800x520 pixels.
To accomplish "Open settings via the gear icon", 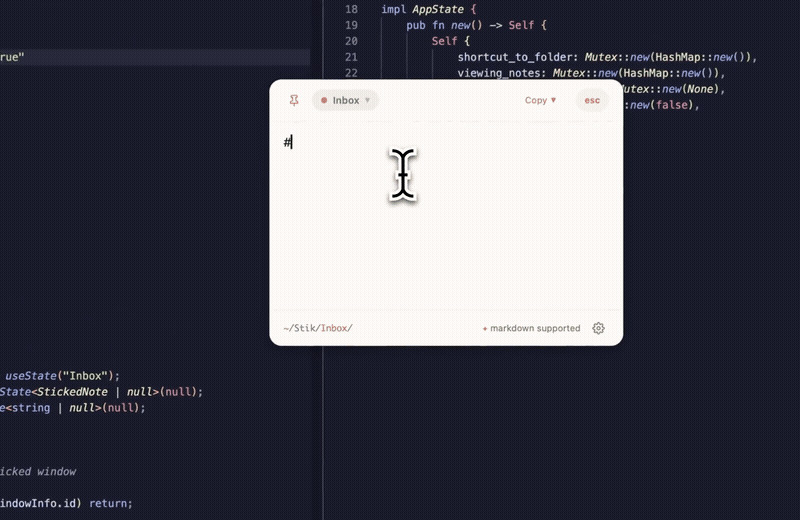I will click(598, 328).
